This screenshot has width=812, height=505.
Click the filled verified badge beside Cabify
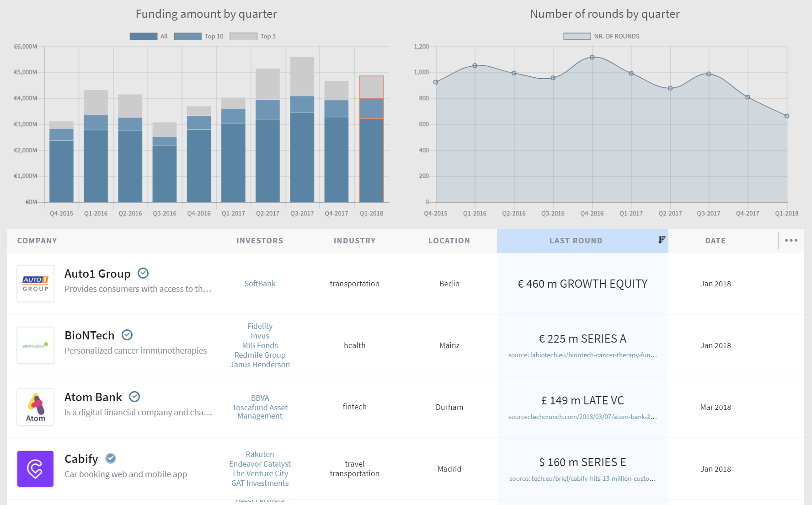(111, 458)
